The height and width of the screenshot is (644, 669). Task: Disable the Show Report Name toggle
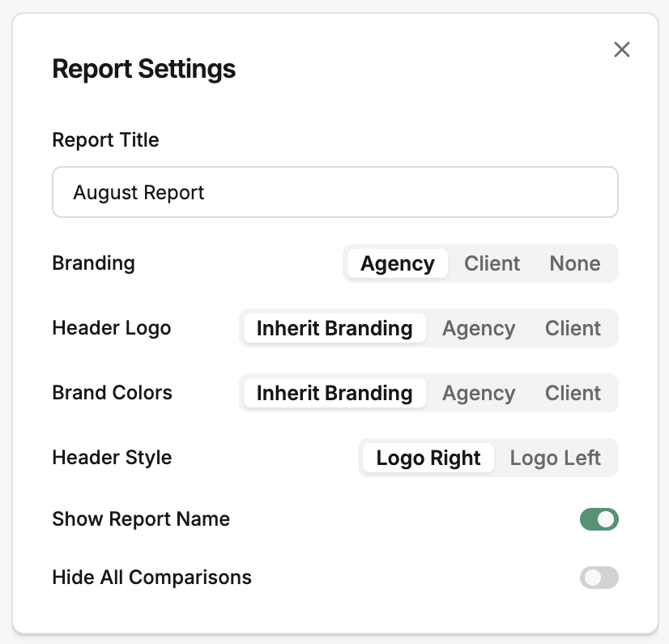599,519
